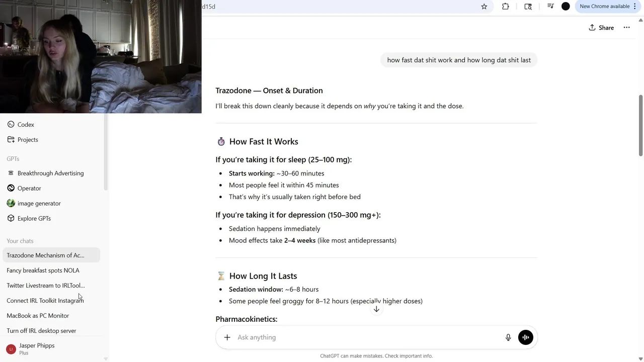This screenshot has height=362, width=644.
Task: Click the plus icon to attach files
Action: (227, 337)
